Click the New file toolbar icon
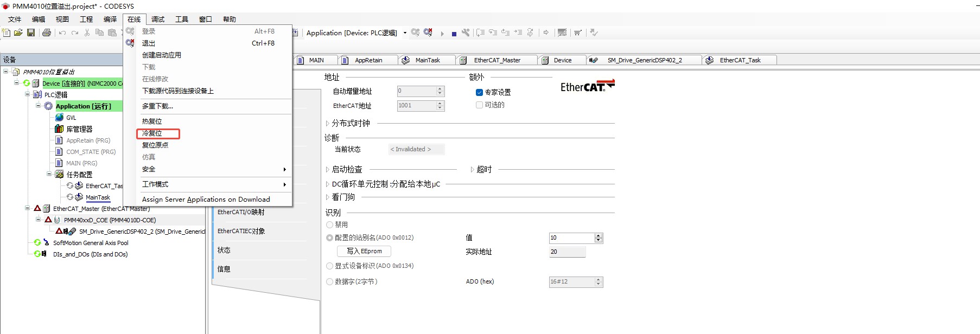980x334 pixels. pyautogui.click(x=6, y=33)
